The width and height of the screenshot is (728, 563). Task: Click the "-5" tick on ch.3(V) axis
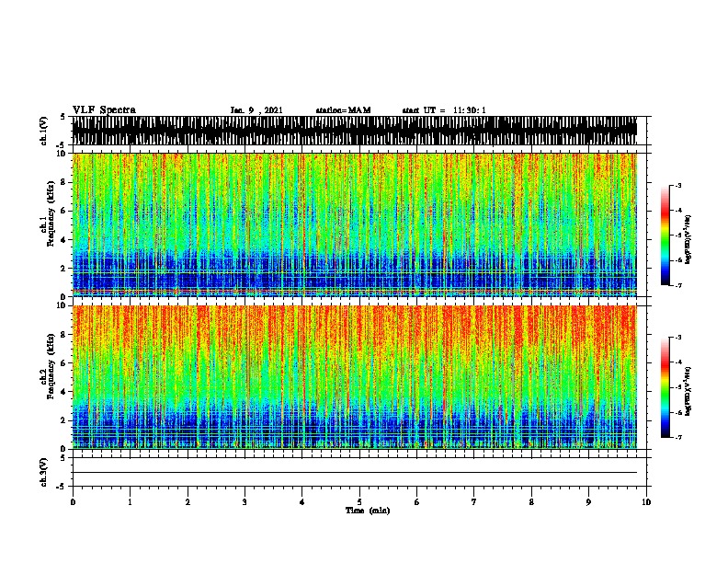61,487
